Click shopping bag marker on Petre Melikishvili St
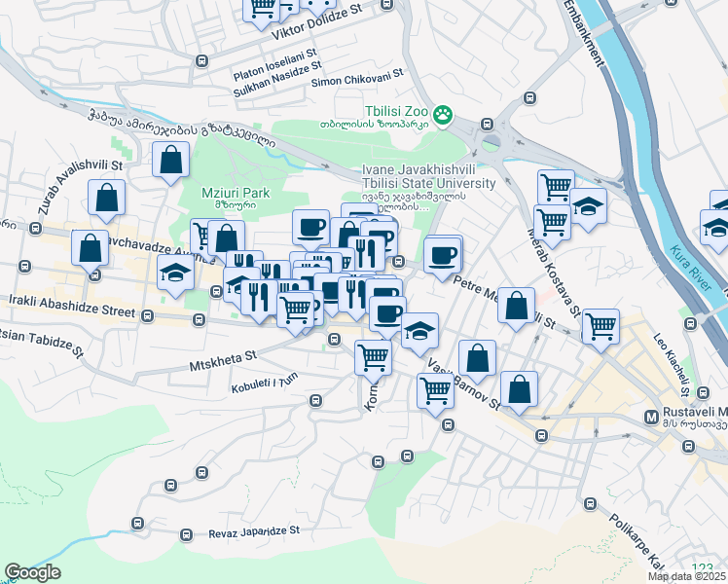Viewport: 728px width, 584px height. (x=516, y=307)
